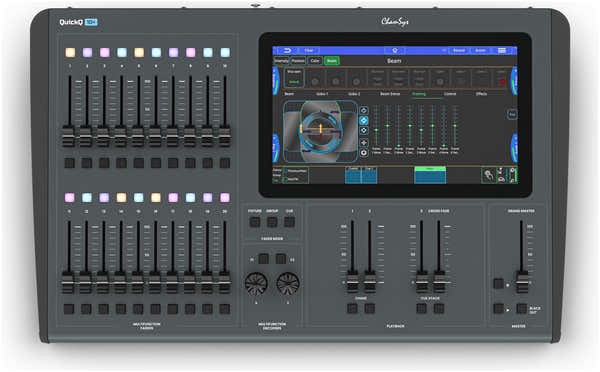
Task: Push the flash button below fader 11
Action: tap(69, 309)
